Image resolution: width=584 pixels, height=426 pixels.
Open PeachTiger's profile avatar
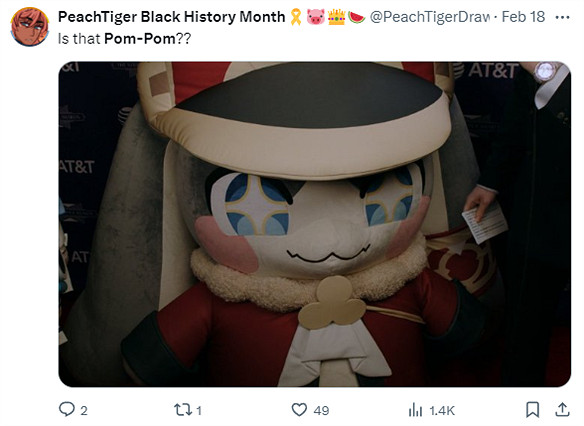point(29,26)
